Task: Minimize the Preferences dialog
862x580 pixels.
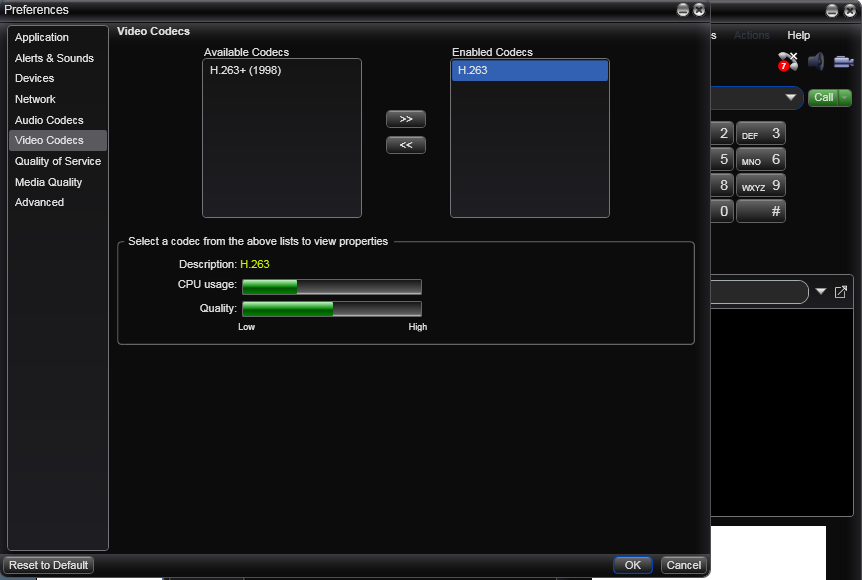Action: click(x=682, y=10)
